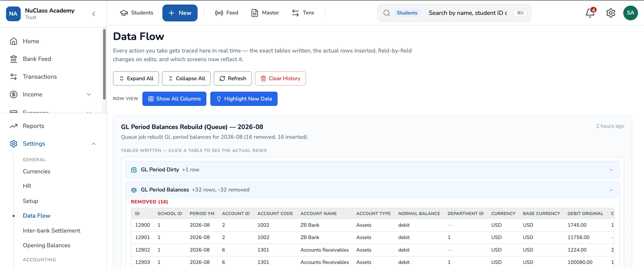Click the search input field

(468, 13)
